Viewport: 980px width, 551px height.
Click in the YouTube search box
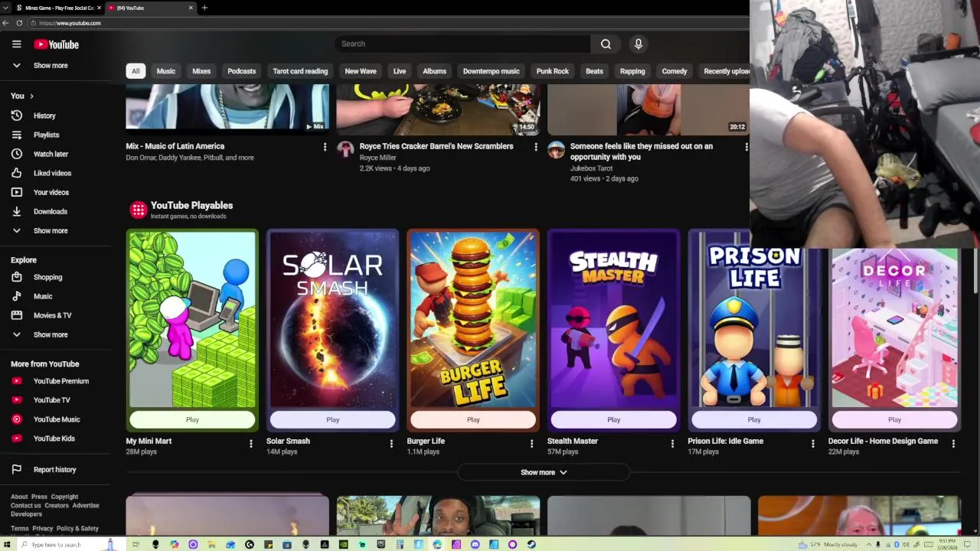[x=462, y=44]
